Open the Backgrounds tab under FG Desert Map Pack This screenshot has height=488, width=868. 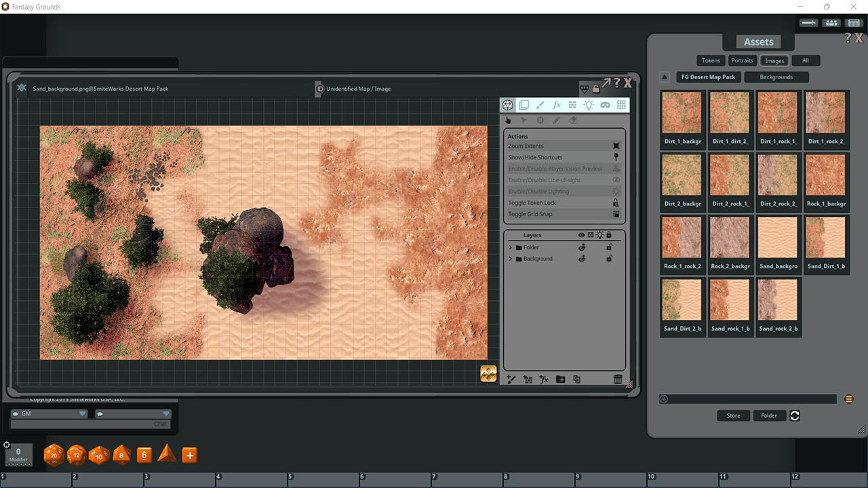(x=776, y=77)
